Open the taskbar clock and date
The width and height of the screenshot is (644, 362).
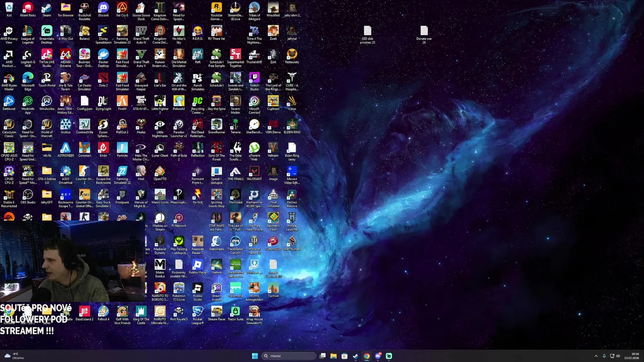631,356
